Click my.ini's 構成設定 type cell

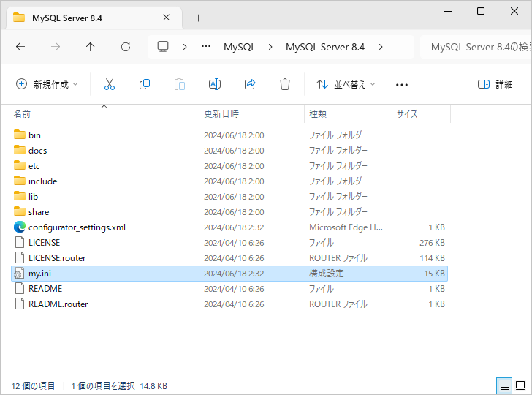pos(327,274)
